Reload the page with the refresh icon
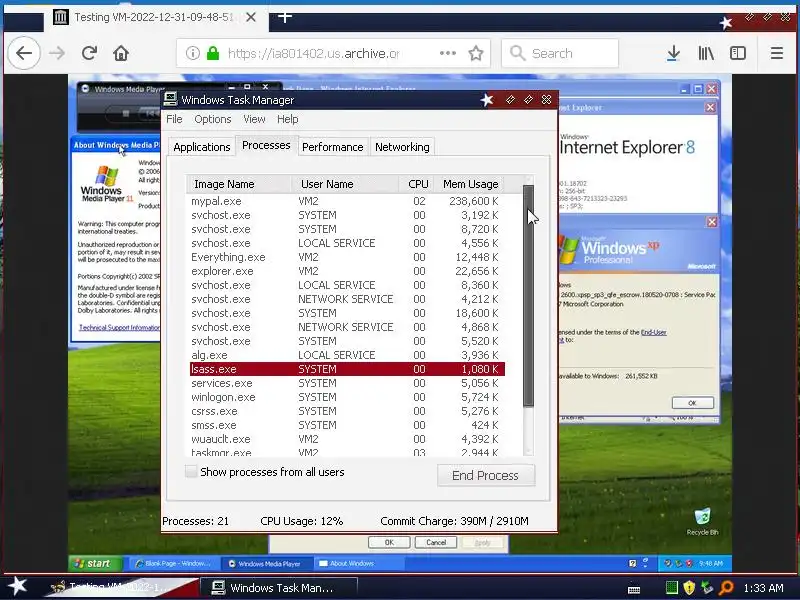This screenshot has height=600, width=800. (x=89, y=53)
